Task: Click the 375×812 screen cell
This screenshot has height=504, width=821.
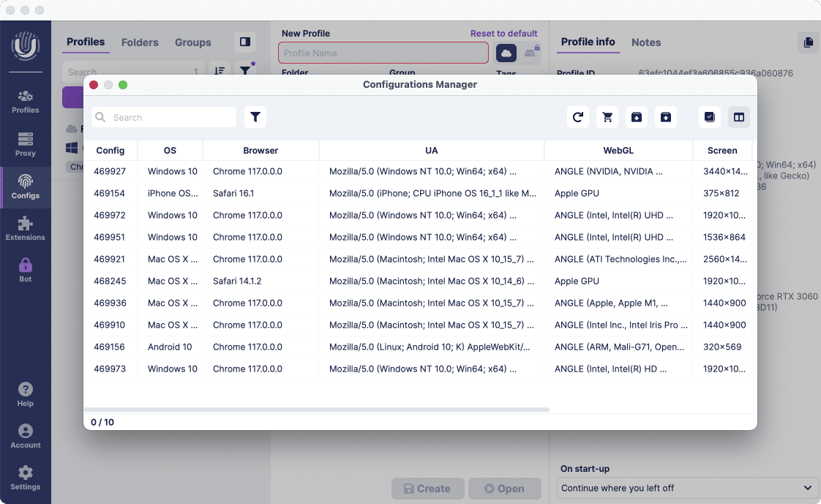Action: tap(721, 193)
